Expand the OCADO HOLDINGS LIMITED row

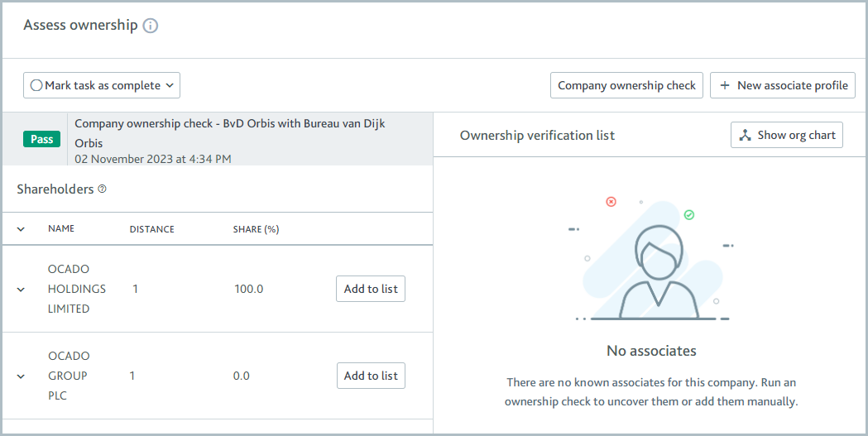click(x=21, y=289)
